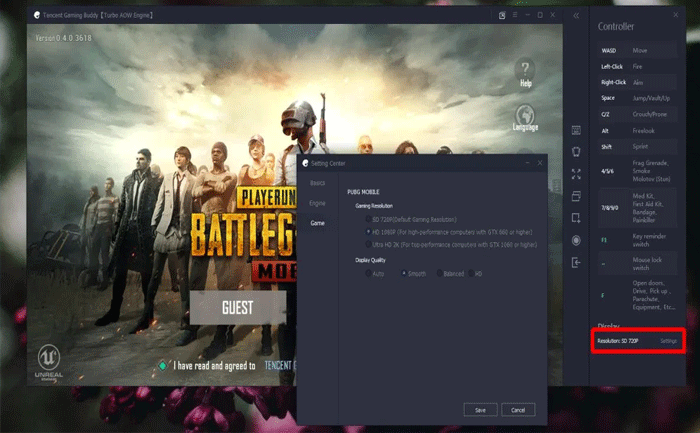Open the Language globe icon in game
This screenshot has height=433, width=700.
point(525,118)
